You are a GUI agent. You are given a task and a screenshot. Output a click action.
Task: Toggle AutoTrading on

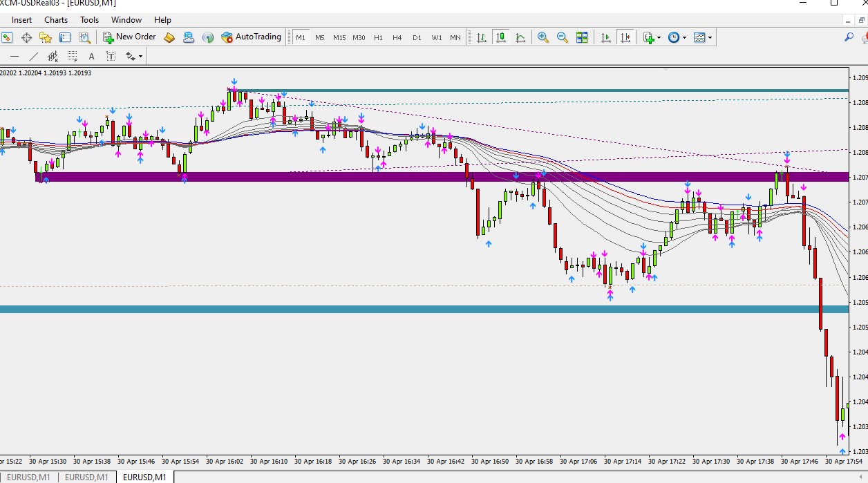tap(252, 37)
